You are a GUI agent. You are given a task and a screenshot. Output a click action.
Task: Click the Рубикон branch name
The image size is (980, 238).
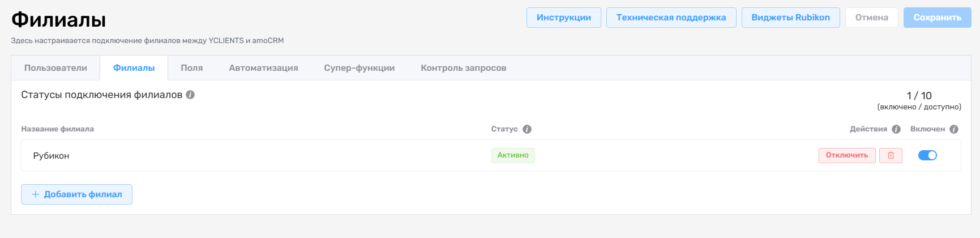click(x=51, y=156)
